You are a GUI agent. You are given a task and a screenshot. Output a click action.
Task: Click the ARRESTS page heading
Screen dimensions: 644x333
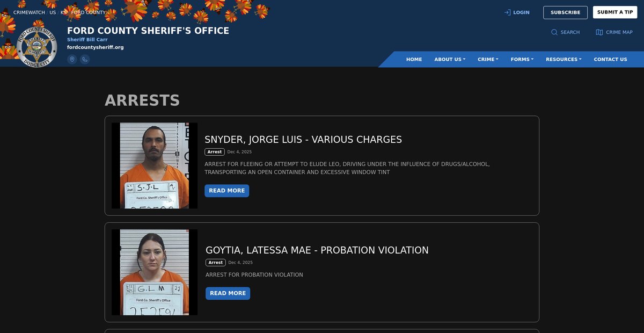(x=142, y=100)
